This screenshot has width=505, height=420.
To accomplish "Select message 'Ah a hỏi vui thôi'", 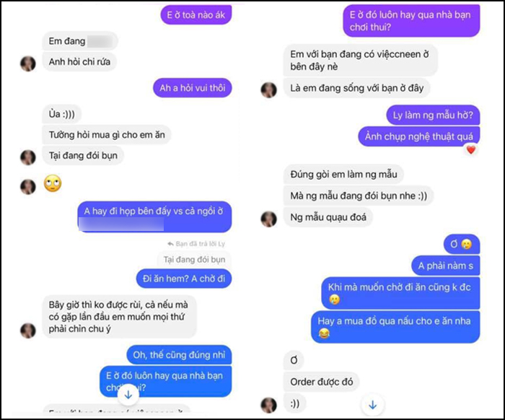I will (x=193, y=87).
